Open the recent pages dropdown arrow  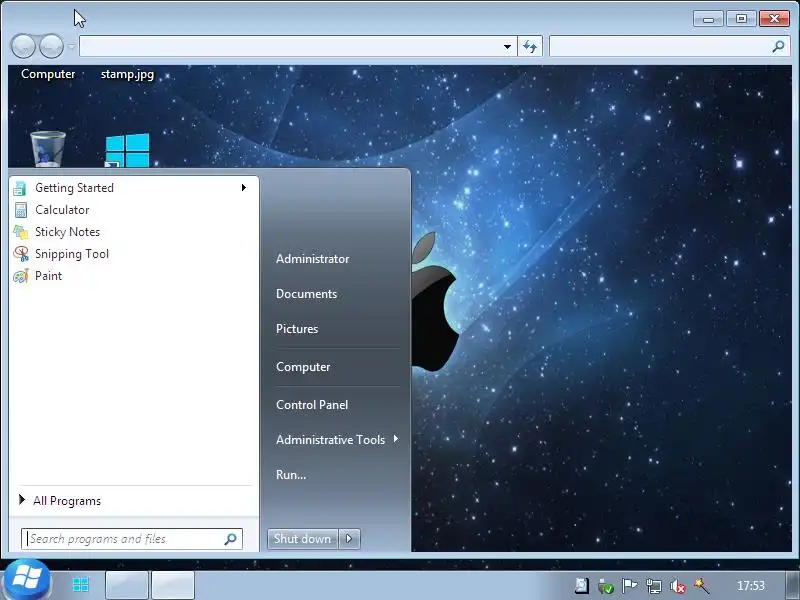(x=71, y=46)
